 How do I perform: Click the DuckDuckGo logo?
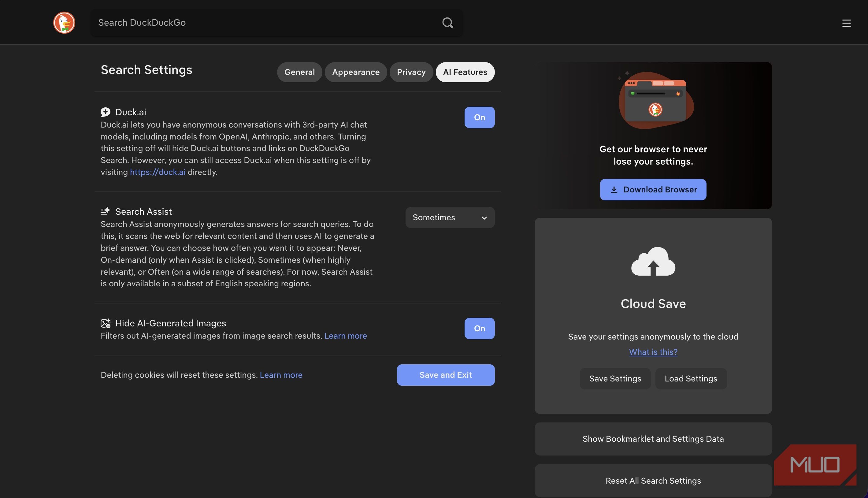pos(64,23)
